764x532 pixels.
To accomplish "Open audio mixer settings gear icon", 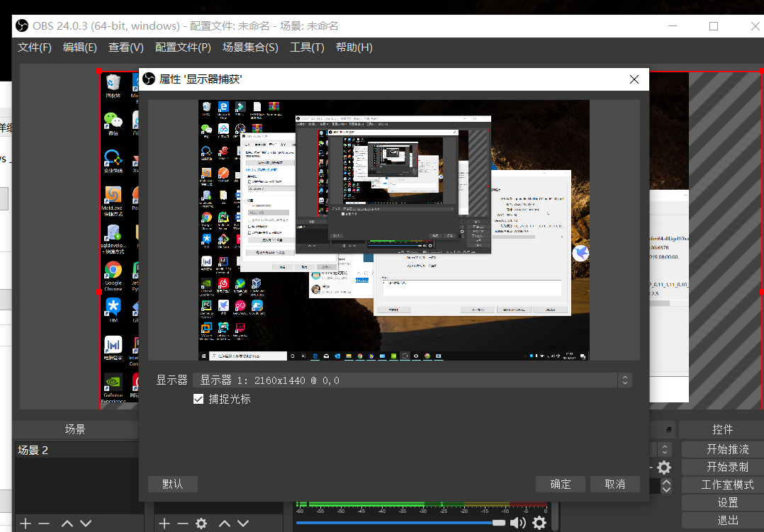I will 539,523.
